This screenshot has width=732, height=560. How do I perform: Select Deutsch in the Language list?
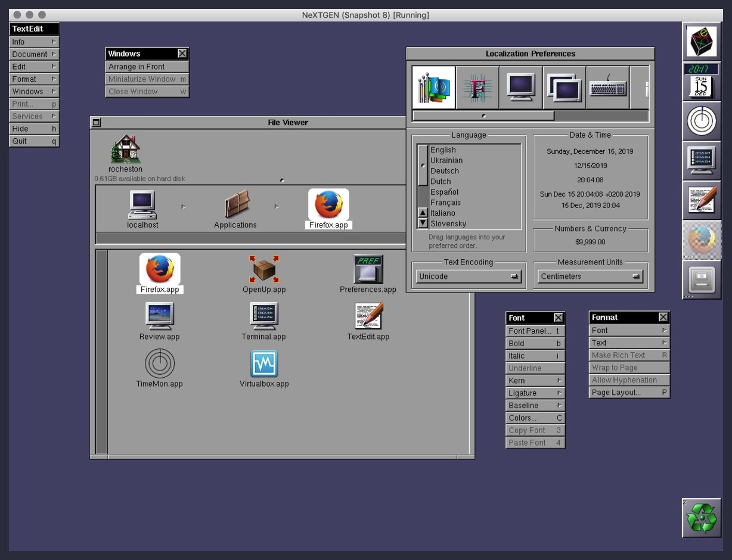(x=474, y=171)
